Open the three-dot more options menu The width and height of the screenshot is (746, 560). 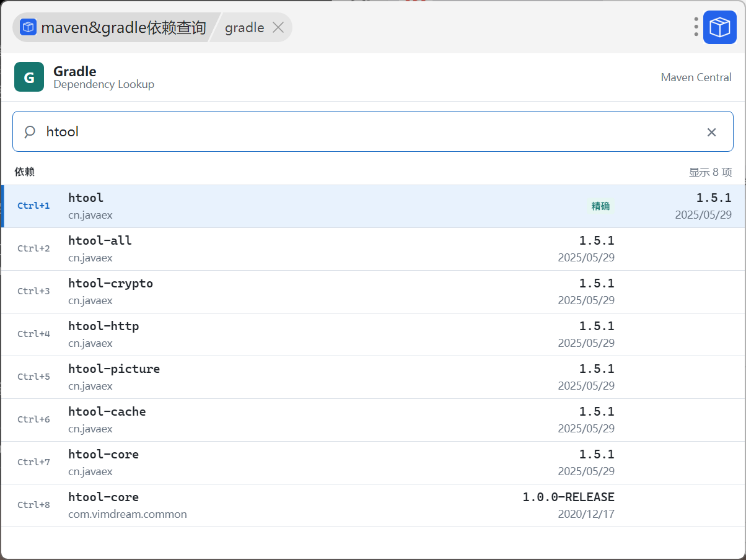(x=696, y=27)
